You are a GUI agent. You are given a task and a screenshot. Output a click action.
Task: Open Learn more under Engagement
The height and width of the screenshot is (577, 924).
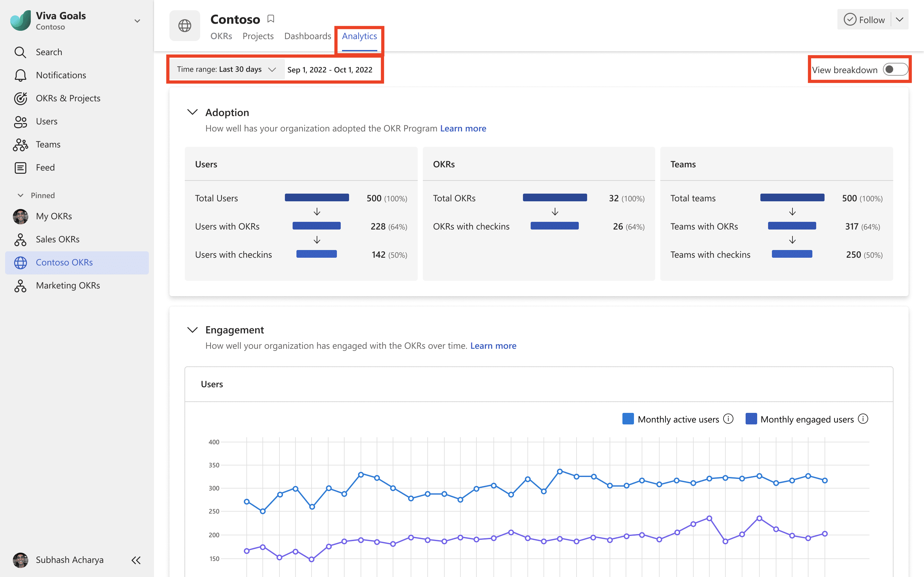[x=493, y=345]
